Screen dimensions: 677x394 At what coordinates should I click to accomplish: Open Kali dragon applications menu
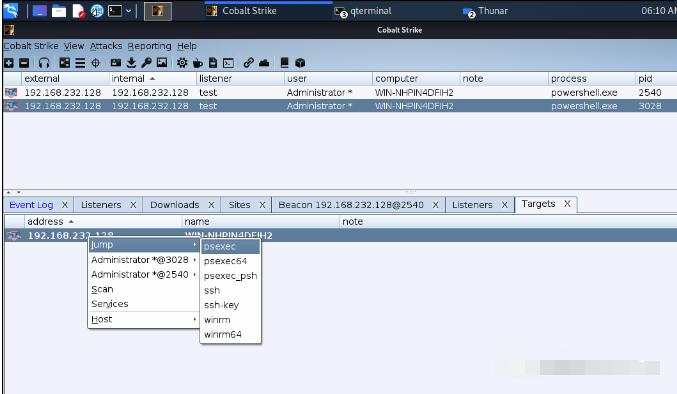10,11
